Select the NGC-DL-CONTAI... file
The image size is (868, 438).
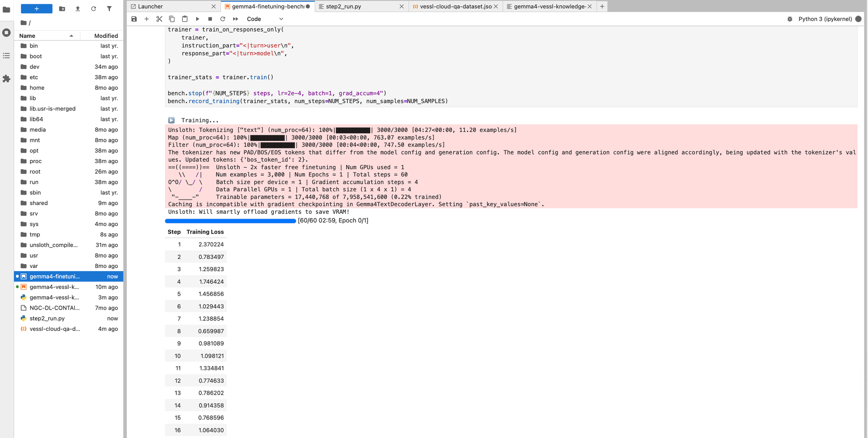coord(69,308)
